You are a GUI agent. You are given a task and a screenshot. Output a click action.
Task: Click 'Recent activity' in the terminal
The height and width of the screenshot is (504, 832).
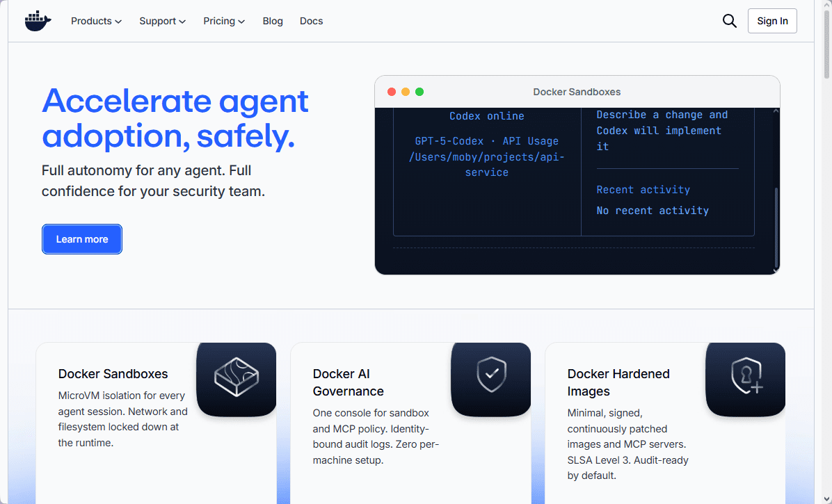[643, 190]
